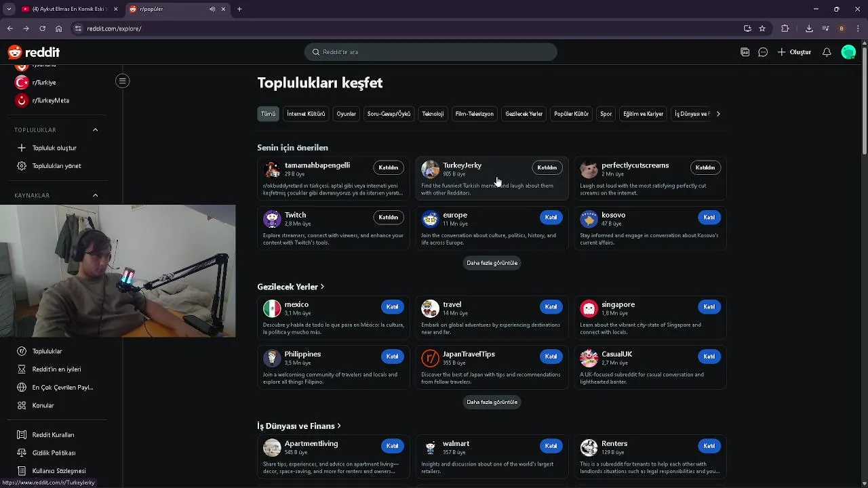Open Gizlilik Politikası link
The height and width of the screenshot is (488, 868).
click(x=54, y=453)
